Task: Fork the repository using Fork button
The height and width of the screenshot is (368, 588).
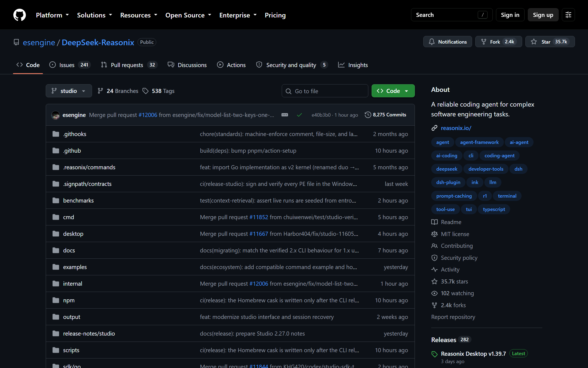Action: 498,42
